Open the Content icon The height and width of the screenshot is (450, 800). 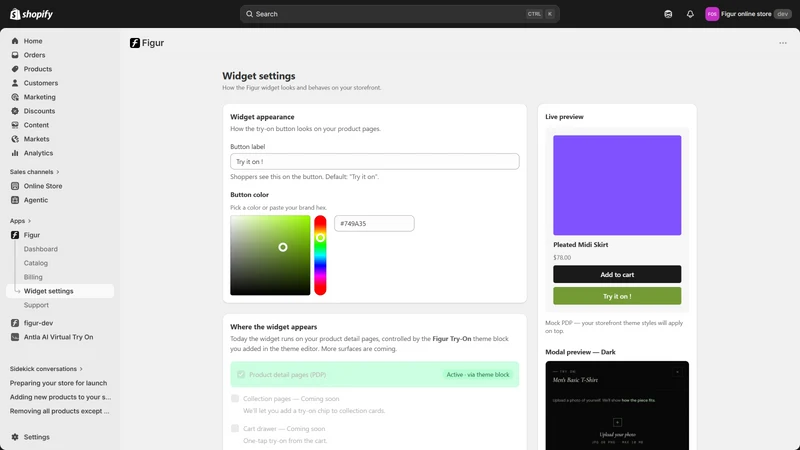[15, 125]
